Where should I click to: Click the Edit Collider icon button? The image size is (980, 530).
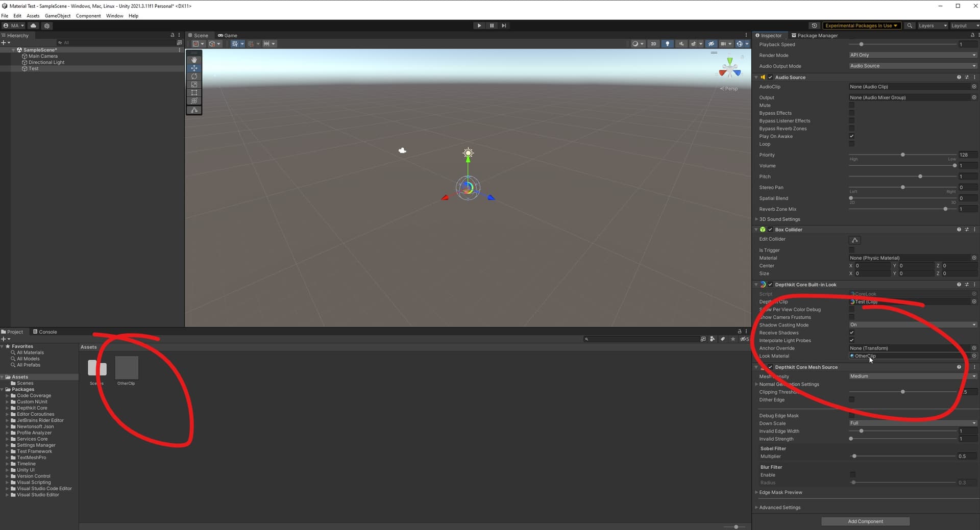pos(854,240)
